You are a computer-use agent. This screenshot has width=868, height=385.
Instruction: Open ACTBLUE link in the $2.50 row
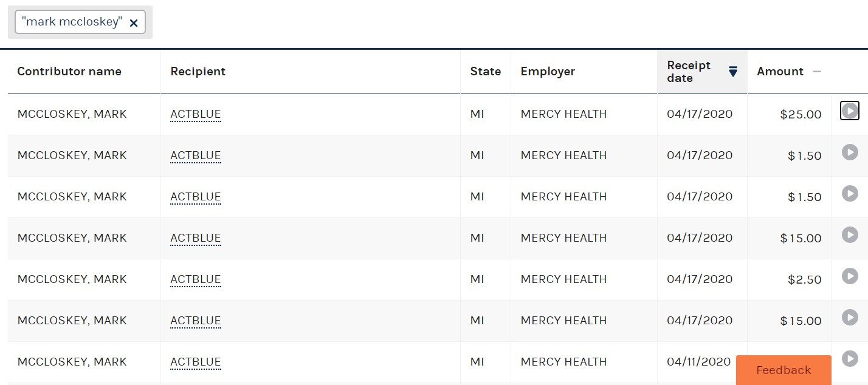pyautogui.click(x=196, y=279)
